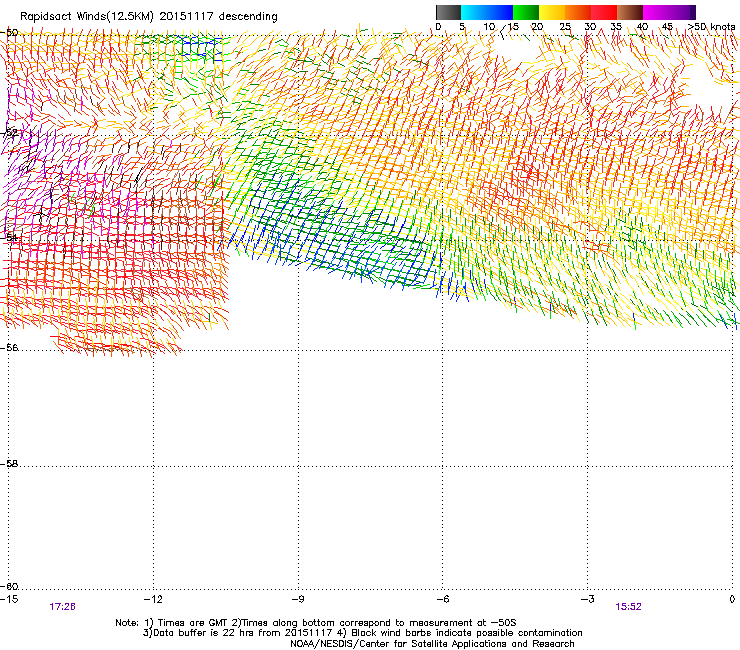740x650 pixels.
Task: Click the 'NOAA/NESDIS/Center for Satellite Applications' credit
Action: tap(432, 644)
